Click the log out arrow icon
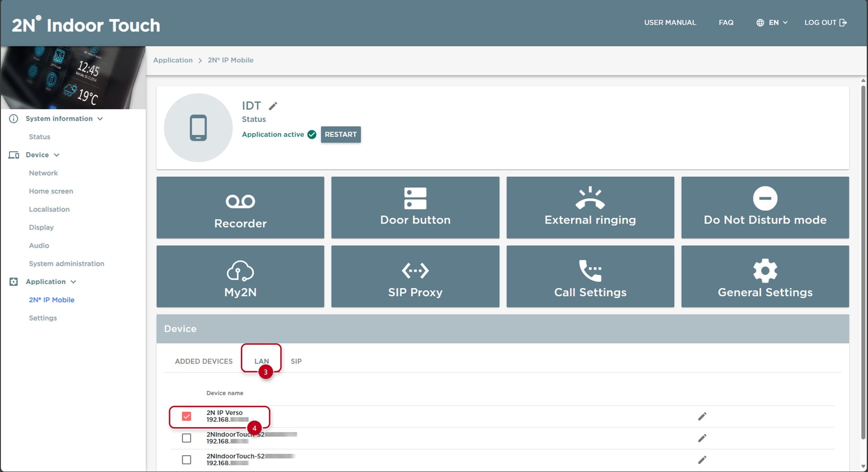Screen dimensions: 868x472 843,23
